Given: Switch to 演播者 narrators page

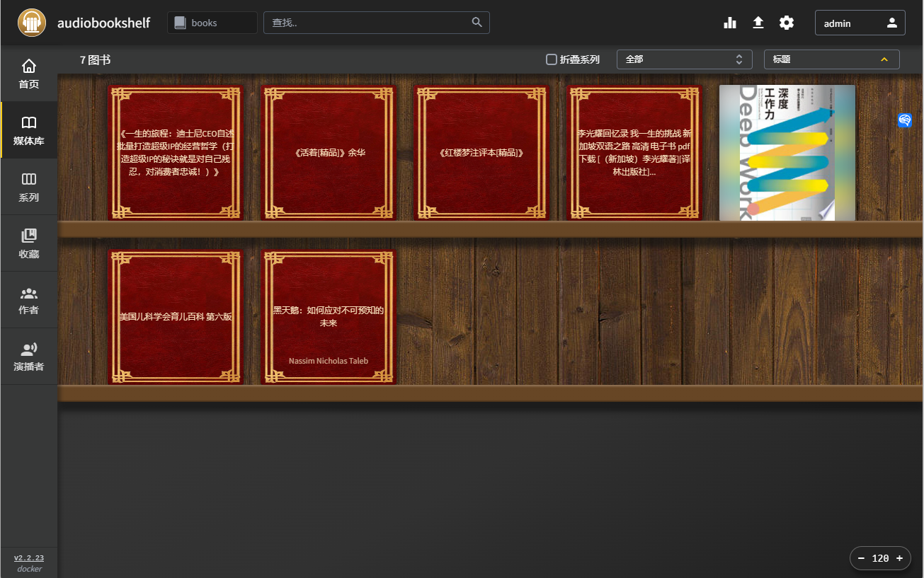Looking at the screenshot, I should [x=29, y=357].
